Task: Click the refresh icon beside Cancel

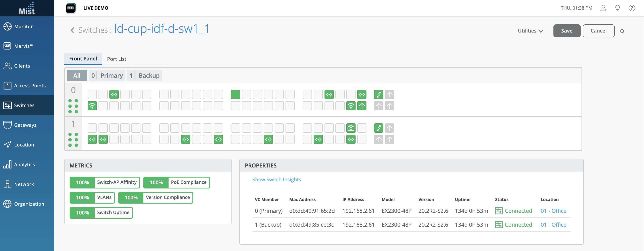Action: tap(622, 31)
